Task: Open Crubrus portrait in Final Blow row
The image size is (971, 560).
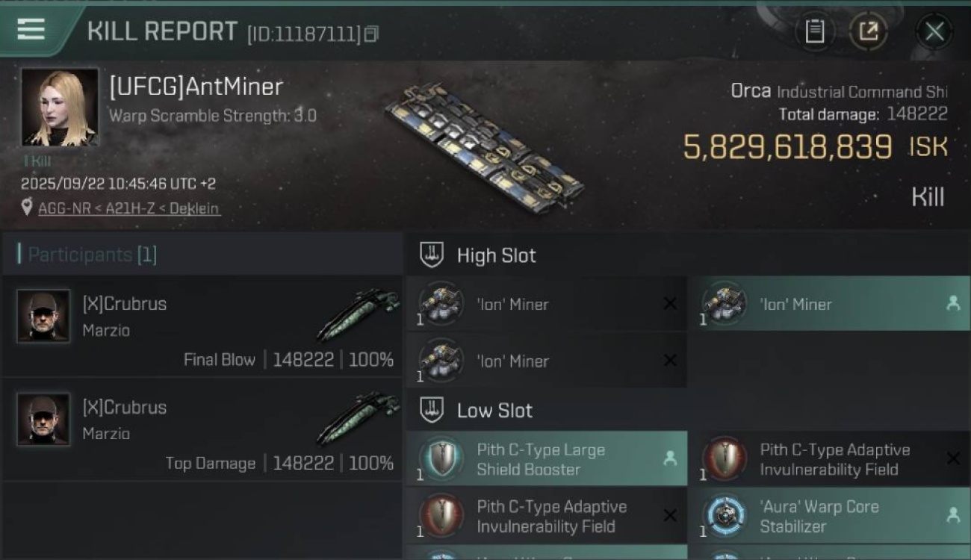Action: [43, 316]
